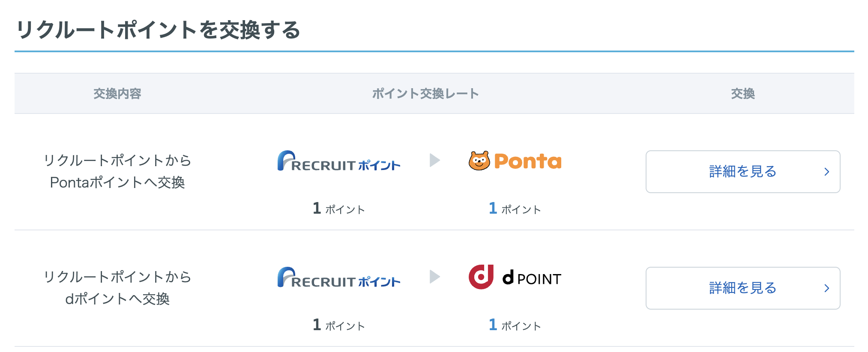Click the Recruit Point logo in the d POINT row
Screen dimensions: 868x352
click(x=338, y=278)
